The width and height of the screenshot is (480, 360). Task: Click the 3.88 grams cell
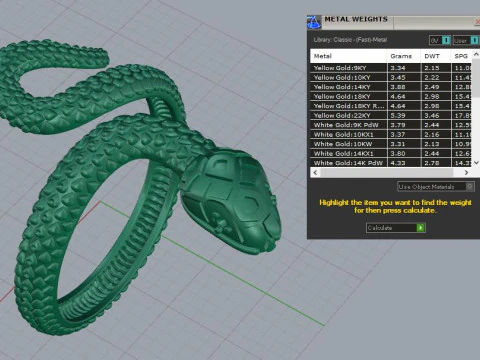404,87
